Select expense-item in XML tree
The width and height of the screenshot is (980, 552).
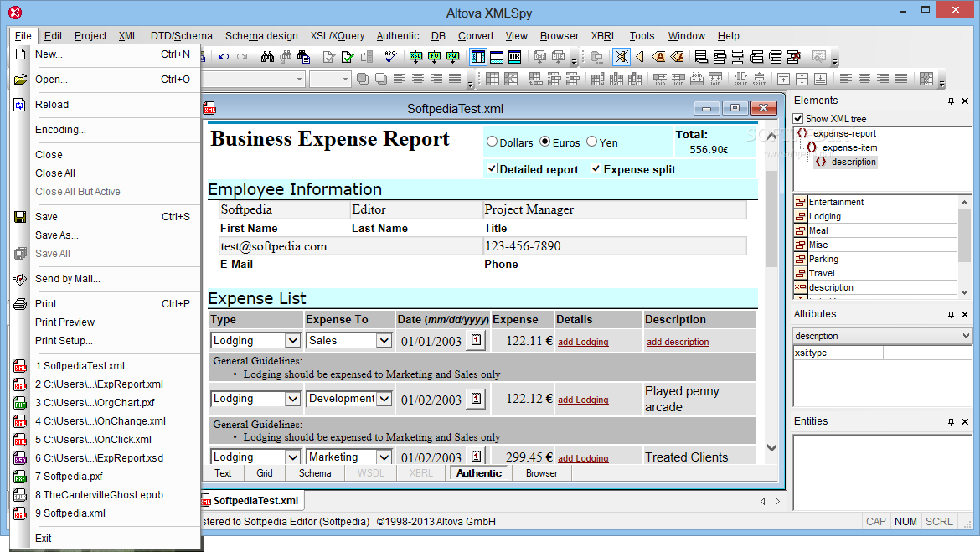[849, 147]
